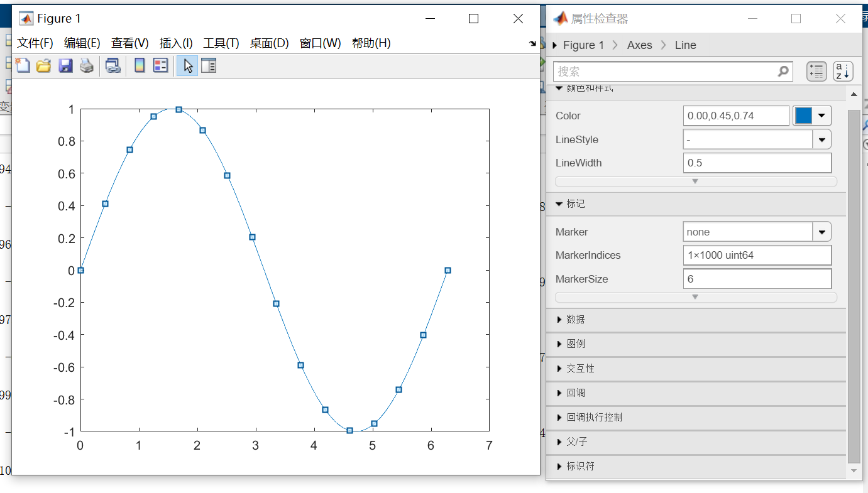Toggle the Property Inspector panel icon

tap(209, 65)
